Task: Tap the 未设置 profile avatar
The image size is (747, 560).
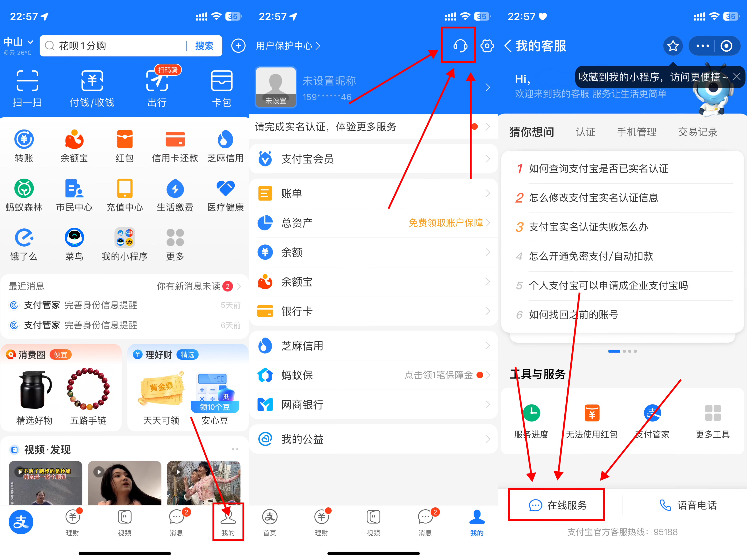Action: point(276,87)
